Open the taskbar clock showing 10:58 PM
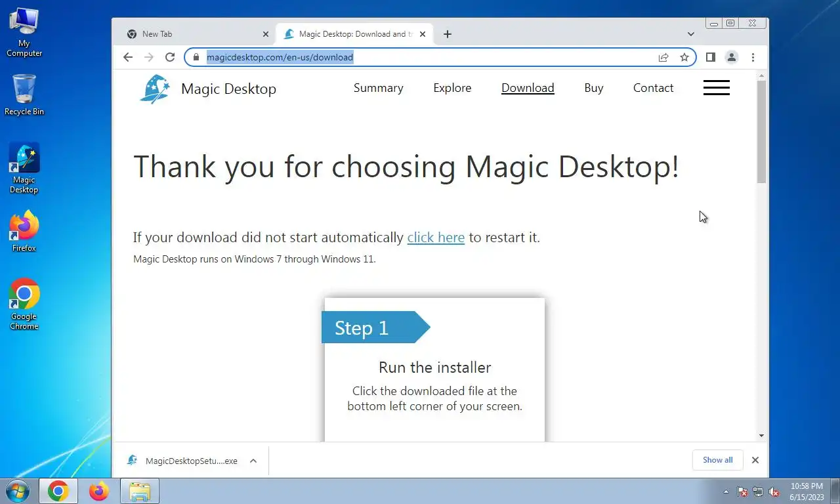 (807, 492)
